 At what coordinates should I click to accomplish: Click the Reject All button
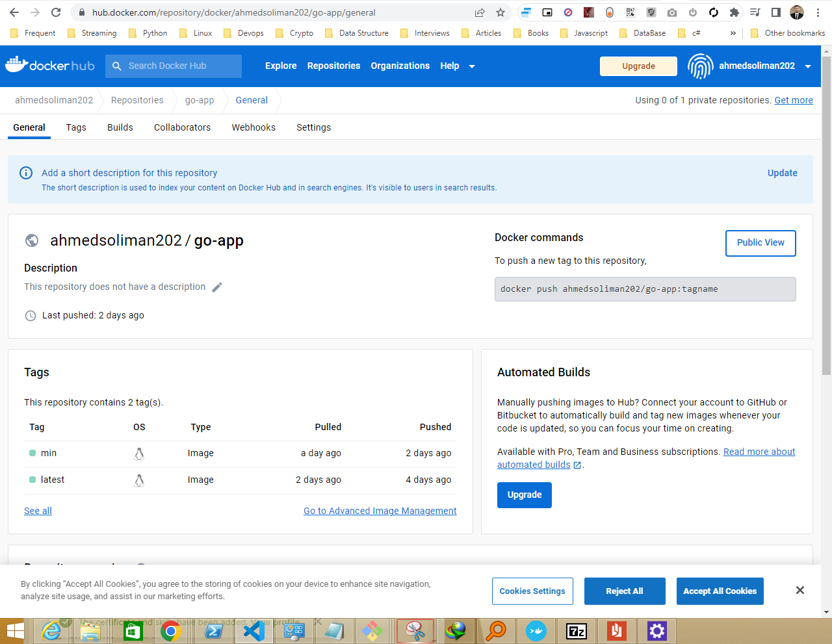coord(625,591)
